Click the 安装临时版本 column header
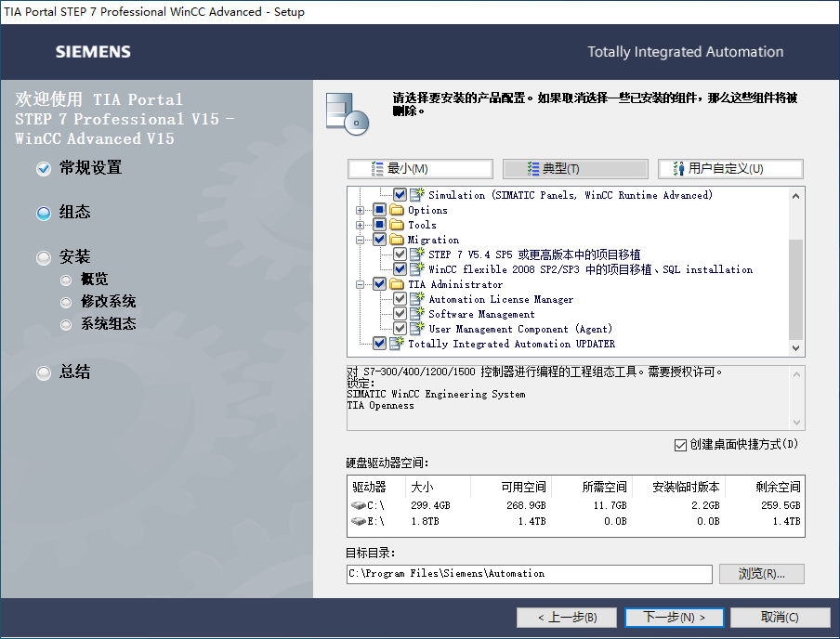Image resolution: width=840 pixels, height=639 pixels. point(679,487)
